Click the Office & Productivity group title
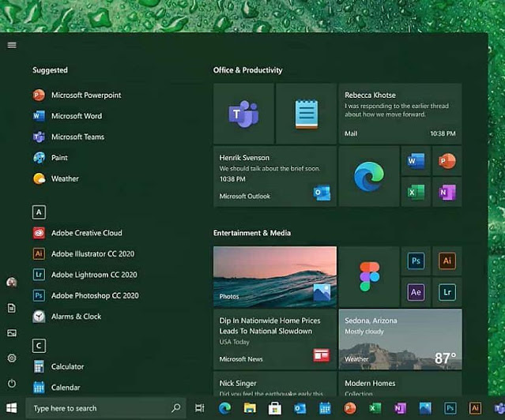This screenshot has height=420, width=505. 247,70
